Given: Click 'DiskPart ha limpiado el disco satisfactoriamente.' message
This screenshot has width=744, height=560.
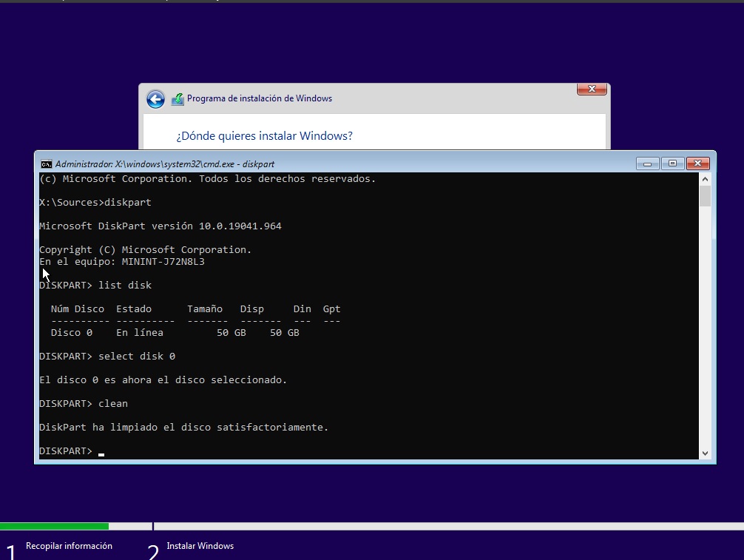Looking at the screenshot, I should pyautogui.click(x=183, y=428).
